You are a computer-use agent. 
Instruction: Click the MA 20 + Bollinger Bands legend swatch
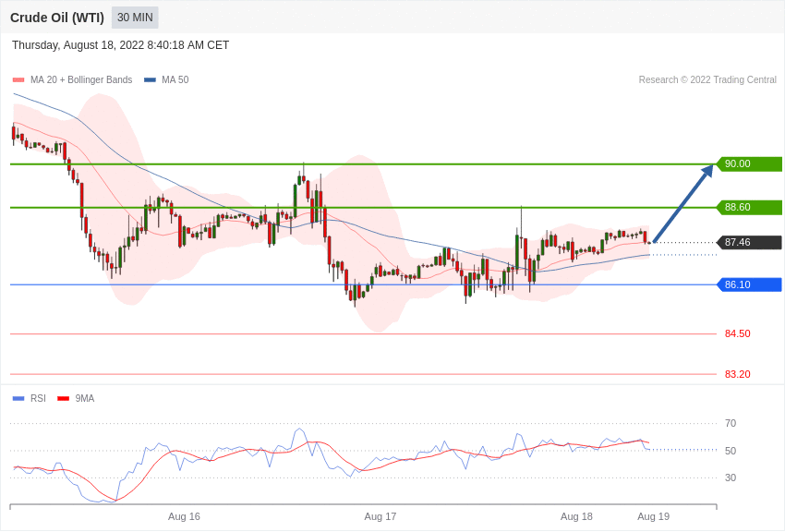(18, 80)
